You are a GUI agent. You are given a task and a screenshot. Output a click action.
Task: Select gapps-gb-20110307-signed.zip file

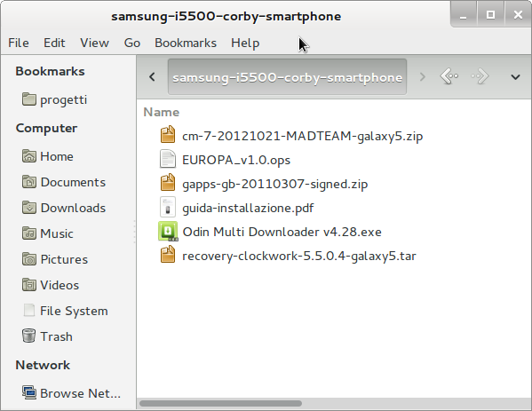pyautogui.click(x=274, y=184)
